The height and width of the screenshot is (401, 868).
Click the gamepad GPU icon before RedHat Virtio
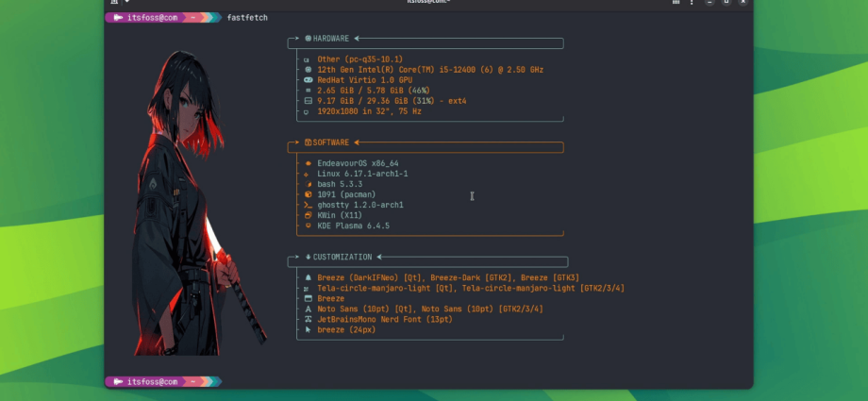(309, 80)
